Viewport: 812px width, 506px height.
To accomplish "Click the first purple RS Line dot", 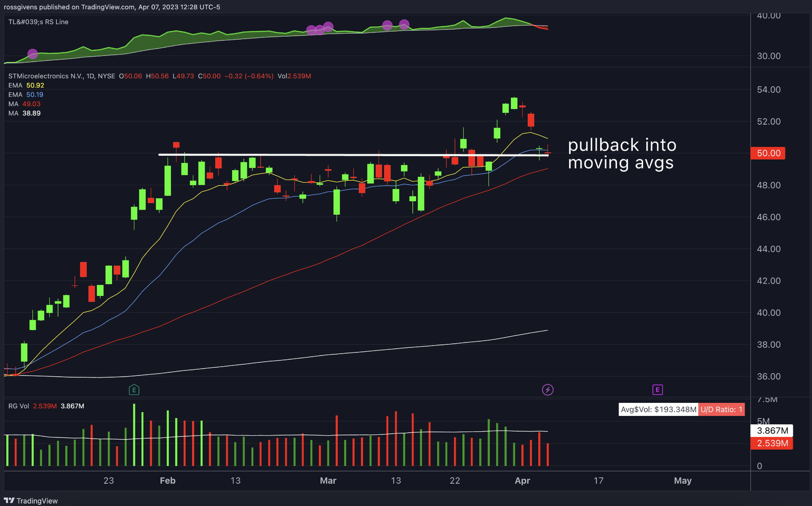I will coord(33,54).
